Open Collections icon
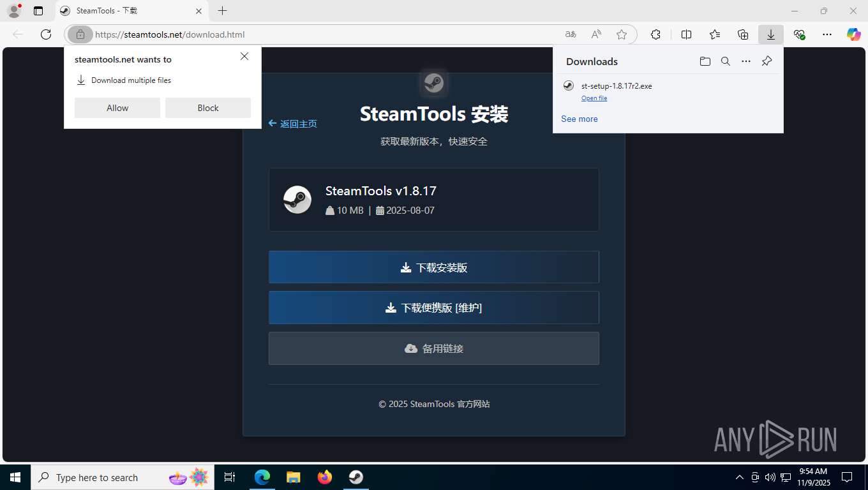The width and height of the screenshot is (868, 490). click(x=743, y=34)
